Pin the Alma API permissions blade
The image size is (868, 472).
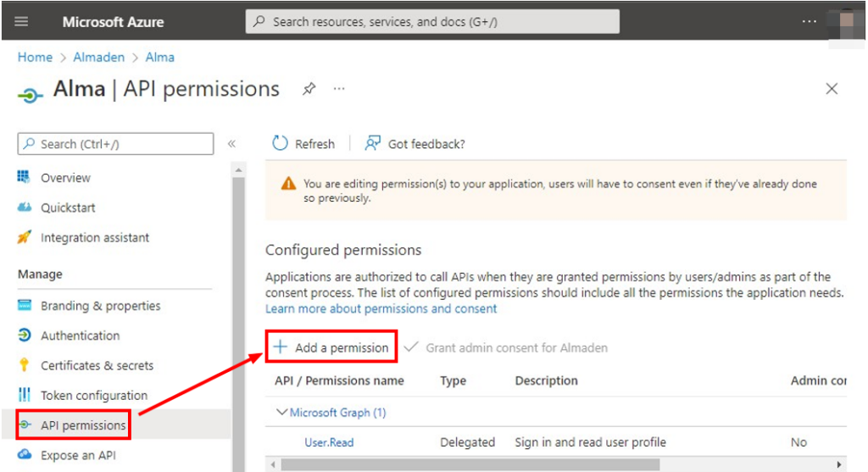point(309,88)
